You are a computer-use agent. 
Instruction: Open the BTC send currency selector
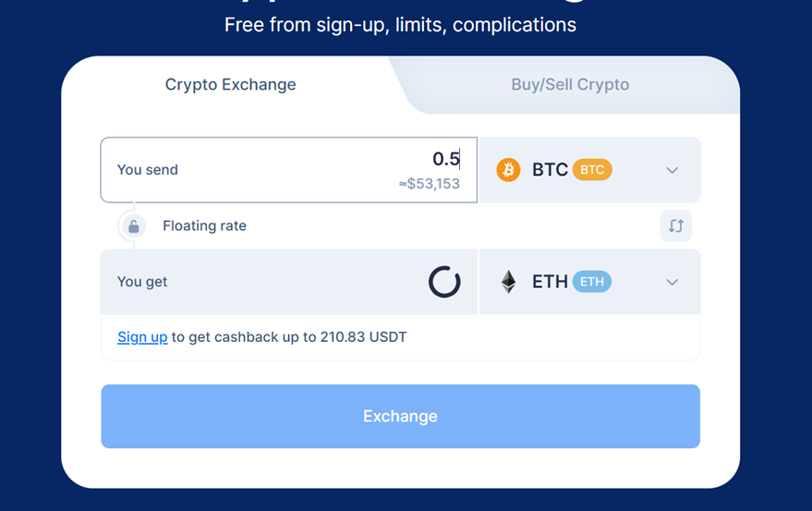590,169
